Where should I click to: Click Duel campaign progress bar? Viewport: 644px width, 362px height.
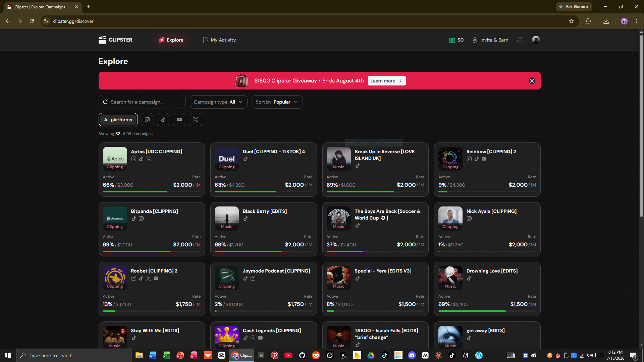pyautogui.click(x=263, y=192)
